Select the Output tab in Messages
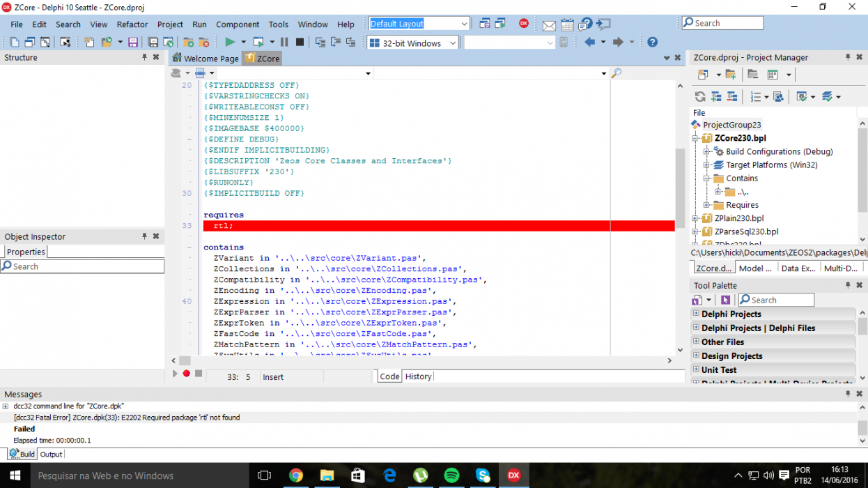The width and height of the screenshot is (868, 488). (51, 454)
